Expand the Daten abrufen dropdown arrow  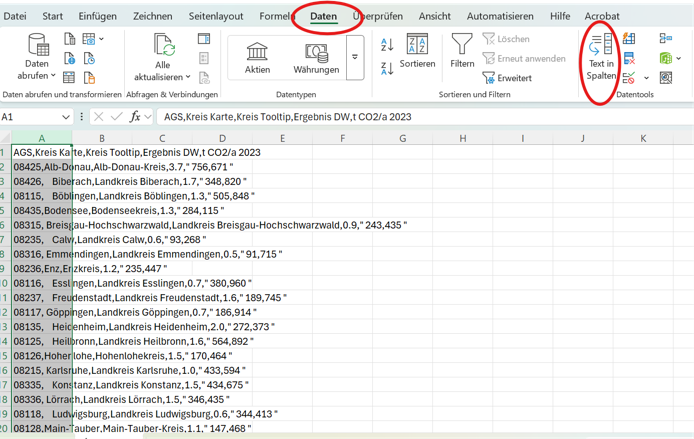point(53,76)
